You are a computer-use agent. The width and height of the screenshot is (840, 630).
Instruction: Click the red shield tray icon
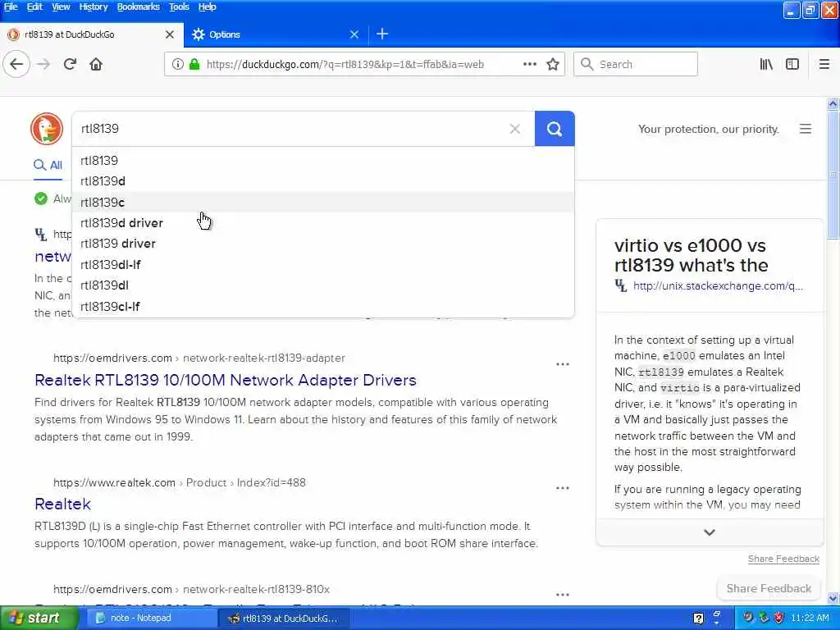pyautogui.click(x=779, y=619)
